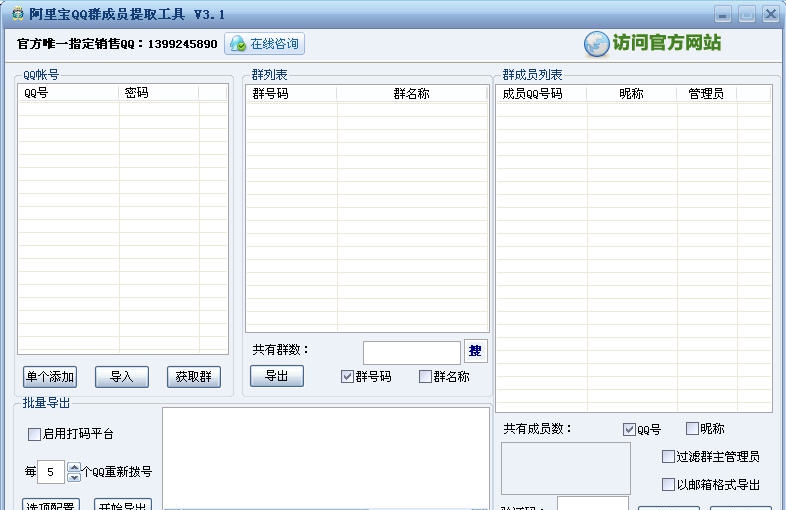Click the 搜 search button
786x510 pixels.
point(475,351)
